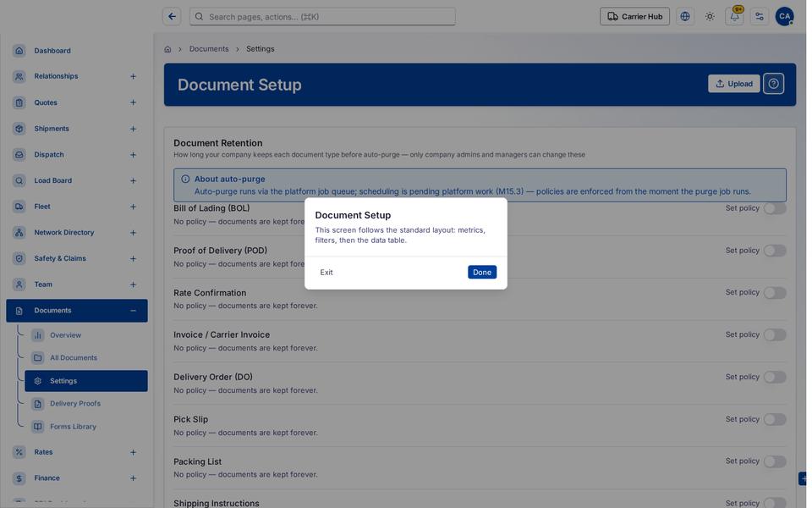Click the Settings breadcrumb text
Image resolution: width=812 pixels, height=508 pixels.
[260, 49]
